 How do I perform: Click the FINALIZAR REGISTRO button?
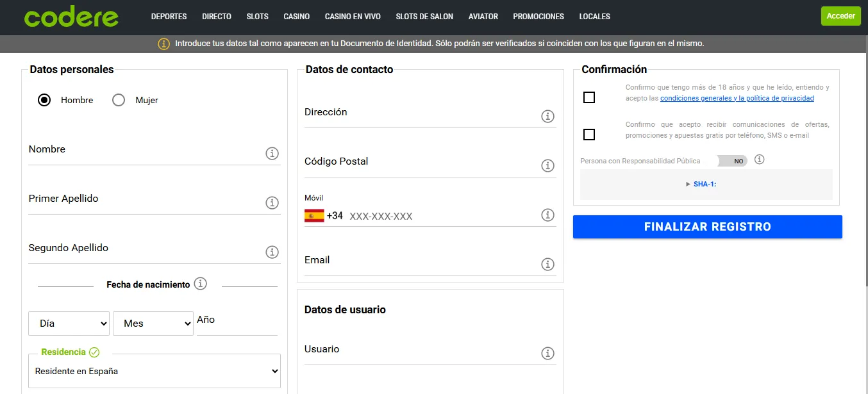click(x=707, y=226)
